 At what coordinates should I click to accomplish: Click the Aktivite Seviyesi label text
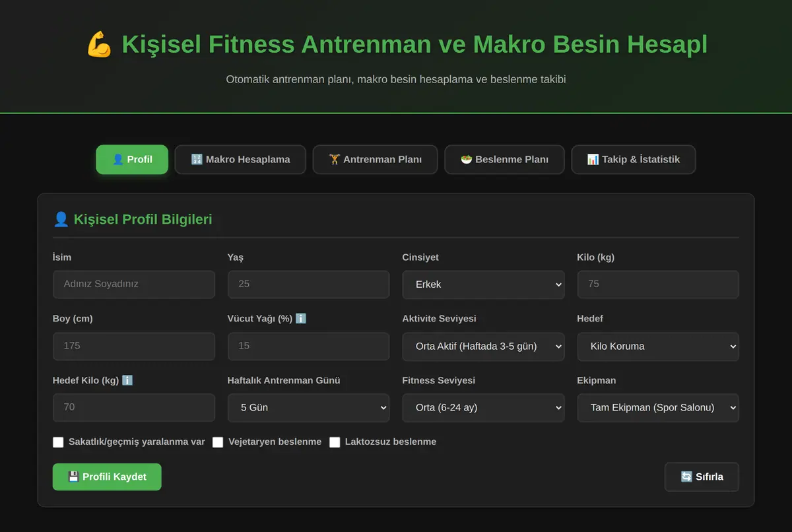pyautogui.click(x=439, y=319)
